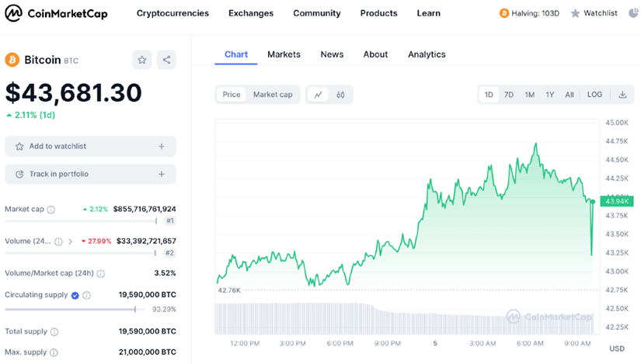Click the 43.94K current price label

coord(617,201)
